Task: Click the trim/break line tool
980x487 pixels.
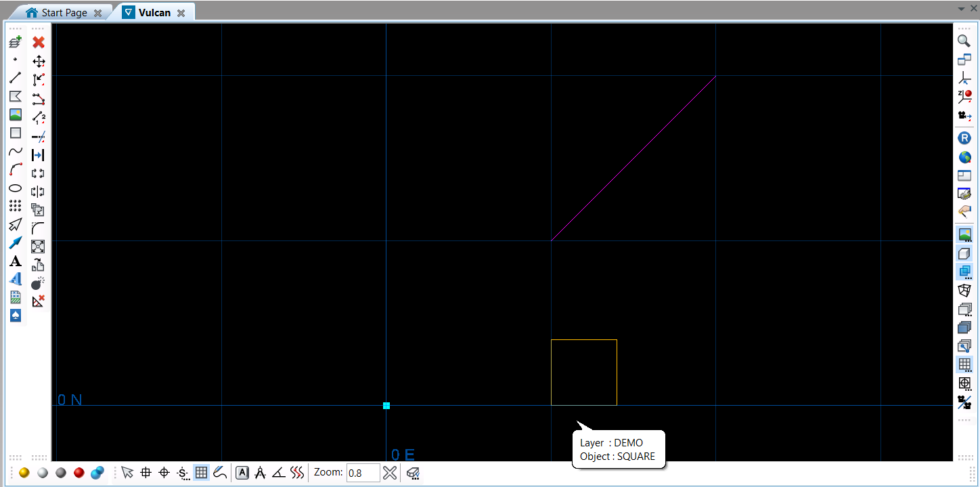Action: [x=39, y=137]
